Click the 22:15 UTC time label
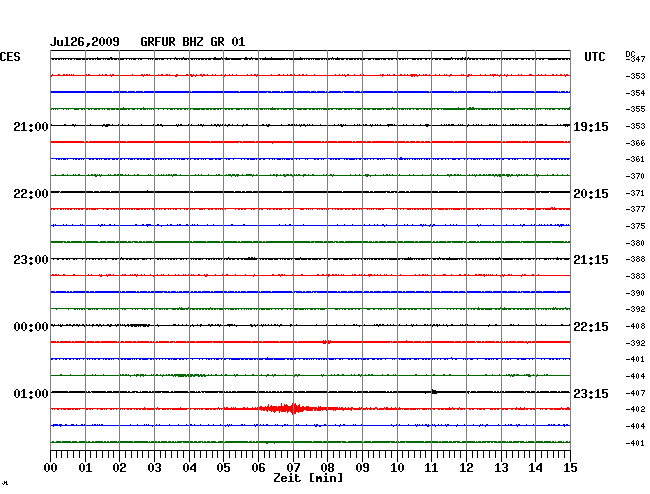650x494 pixels. pos(591,327)
